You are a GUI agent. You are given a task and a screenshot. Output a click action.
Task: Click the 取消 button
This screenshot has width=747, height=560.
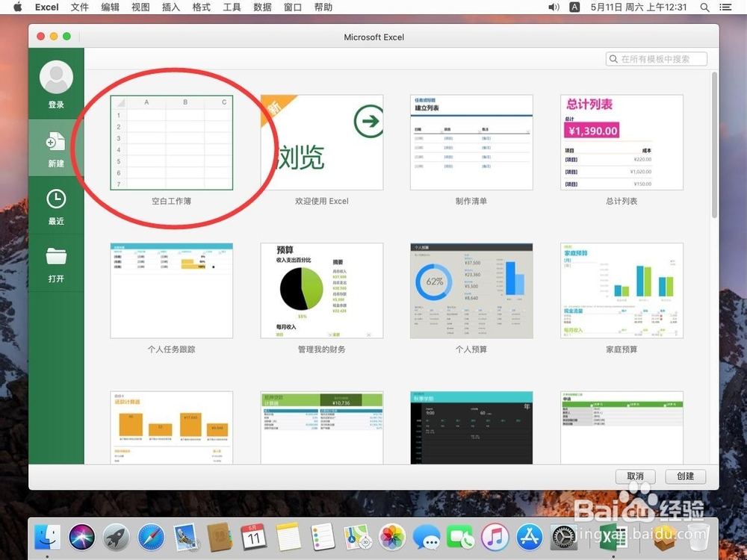pyautogui.click(x=635, y=476)
